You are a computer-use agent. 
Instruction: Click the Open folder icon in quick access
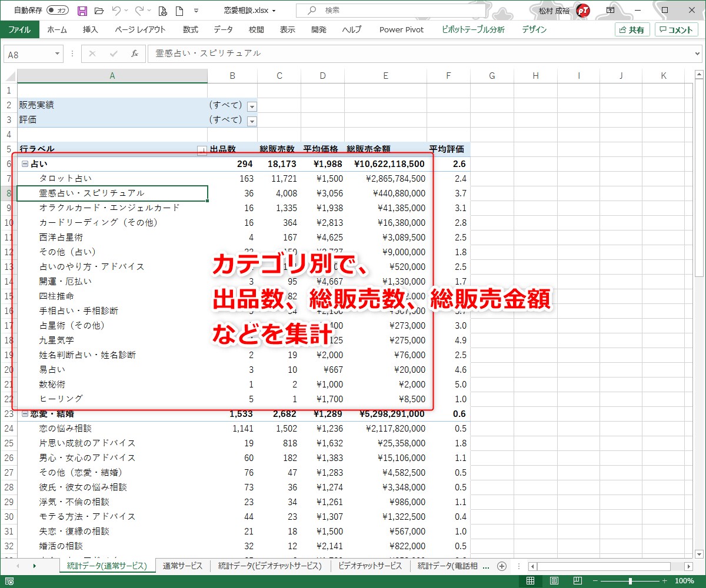(99, 11)
